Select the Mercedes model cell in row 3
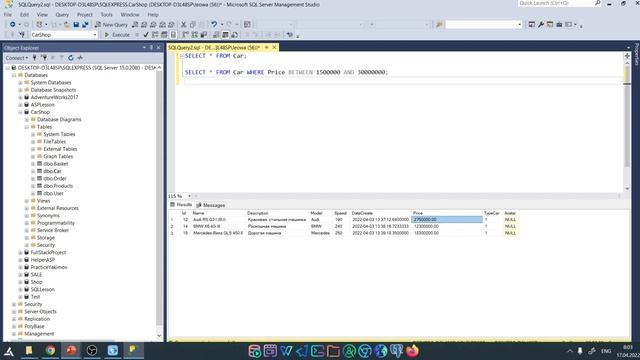Image resolution: width=640 pixels, height=360 pixels. [320, 233]
